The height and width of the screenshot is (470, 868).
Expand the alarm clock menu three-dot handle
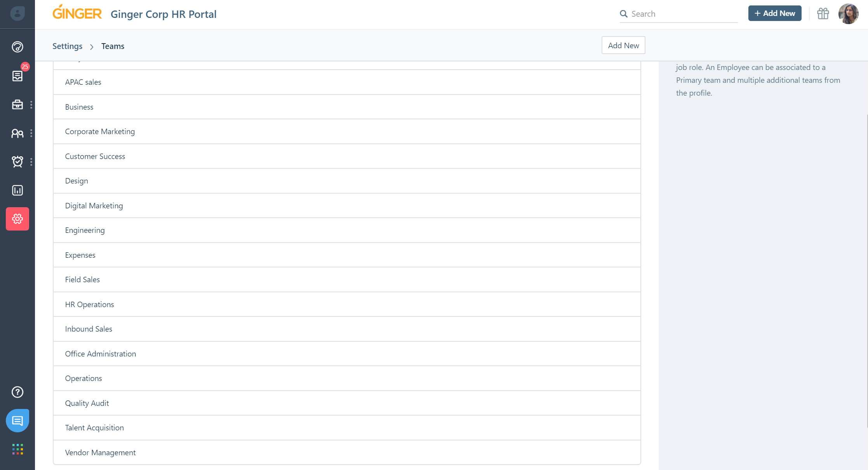(31, 162)
